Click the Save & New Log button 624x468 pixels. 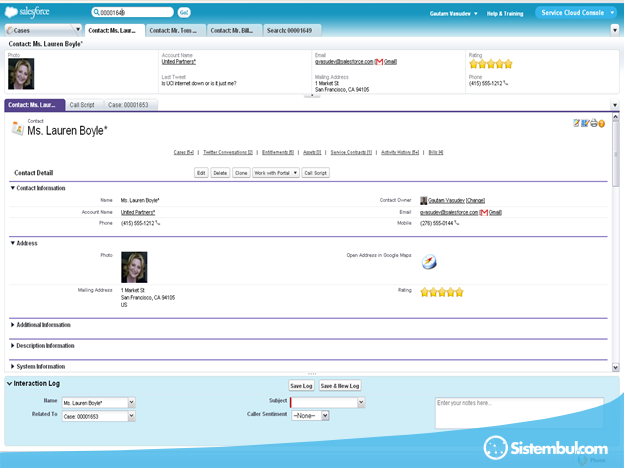[x=340, y=386]
